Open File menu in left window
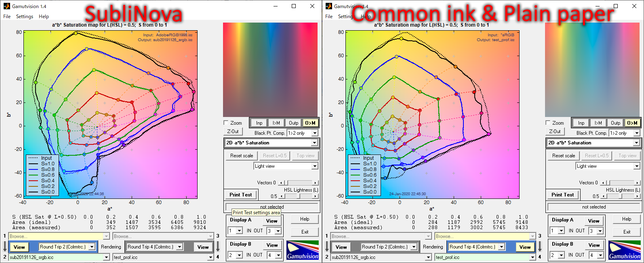 click(7, 17)
